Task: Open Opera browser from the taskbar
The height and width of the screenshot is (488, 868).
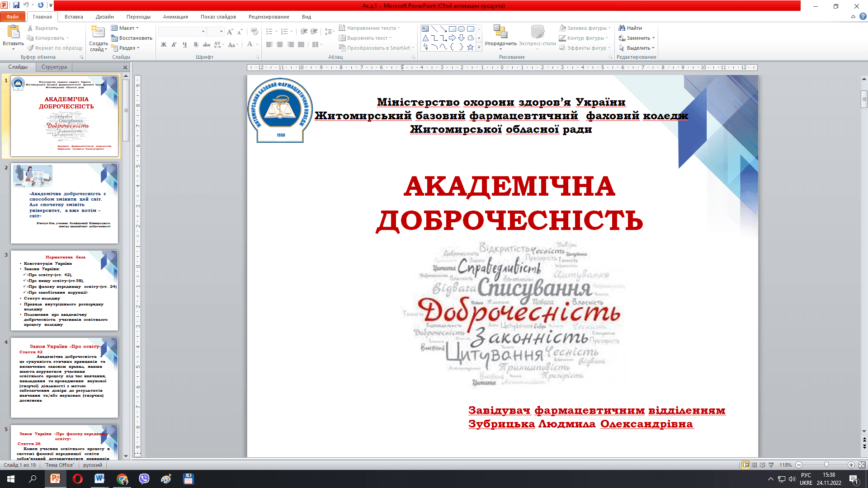Action: point(78,479)
